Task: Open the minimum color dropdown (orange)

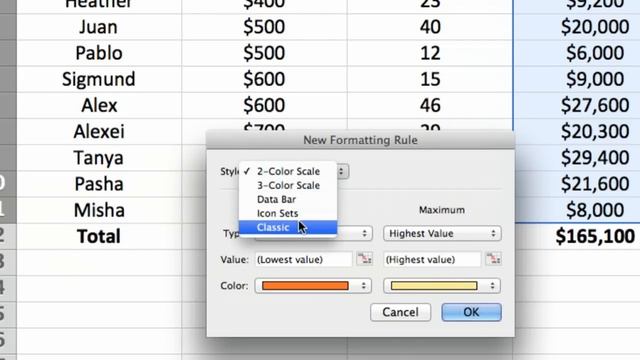Action: click(x=313, y=286)
